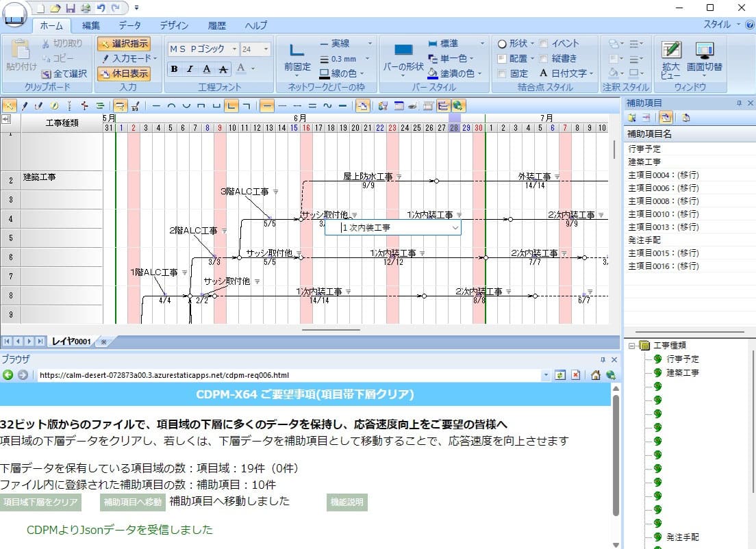Click the browser stop loading icon
756x549 pixels.
[x=576, y=375]
